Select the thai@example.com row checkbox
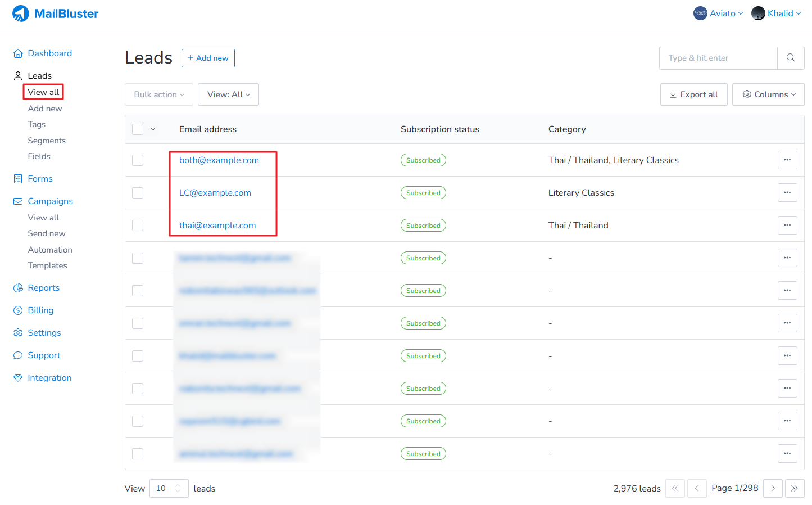 click(138, 226)
